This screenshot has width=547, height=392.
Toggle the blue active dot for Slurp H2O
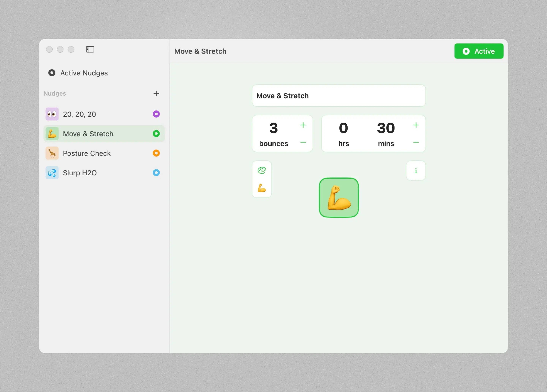[156, 173]
